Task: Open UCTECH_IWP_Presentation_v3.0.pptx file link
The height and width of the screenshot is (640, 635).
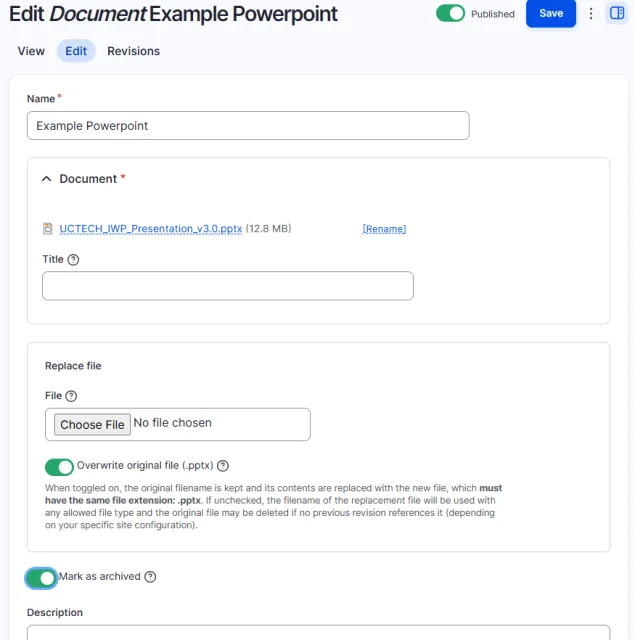Action: point(151,229)
